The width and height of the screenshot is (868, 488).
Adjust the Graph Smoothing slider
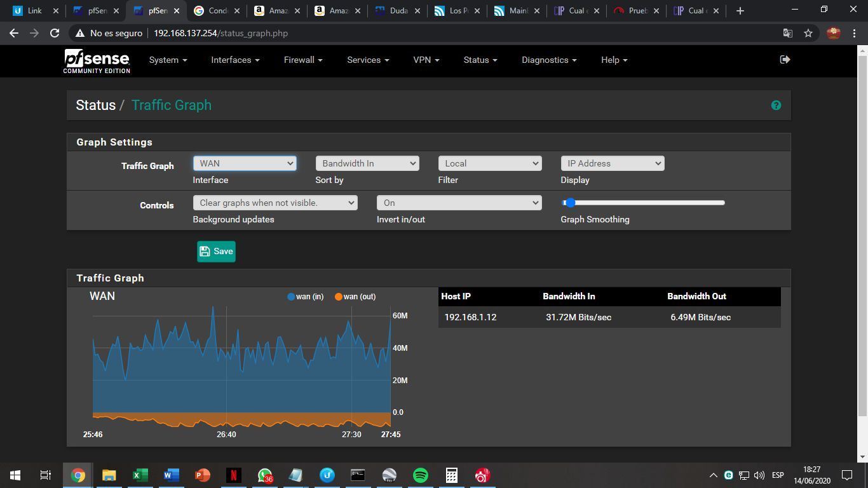point(643,203)
